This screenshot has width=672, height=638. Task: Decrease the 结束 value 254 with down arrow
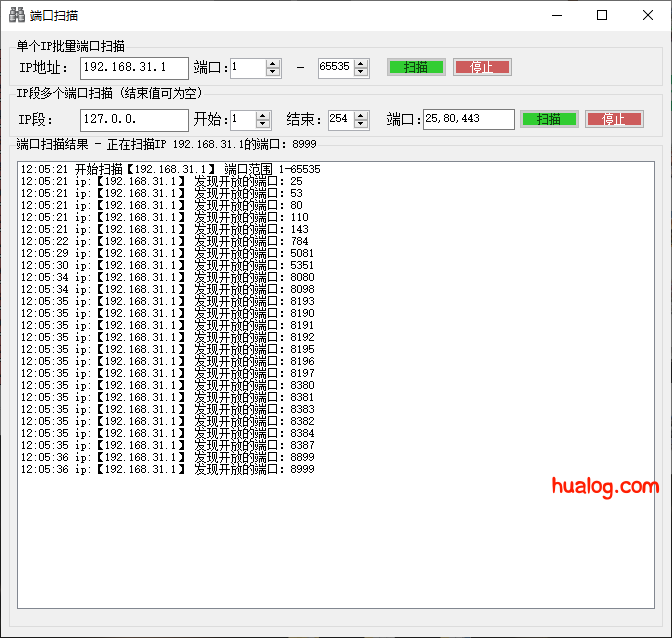point(361,124)
